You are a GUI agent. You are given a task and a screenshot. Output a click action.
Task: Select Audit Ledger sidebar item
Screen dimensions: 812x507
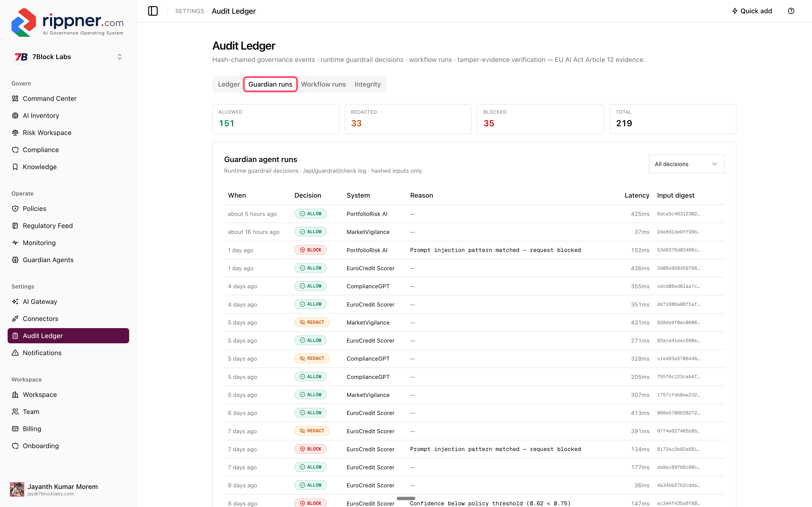coord(68,336)
